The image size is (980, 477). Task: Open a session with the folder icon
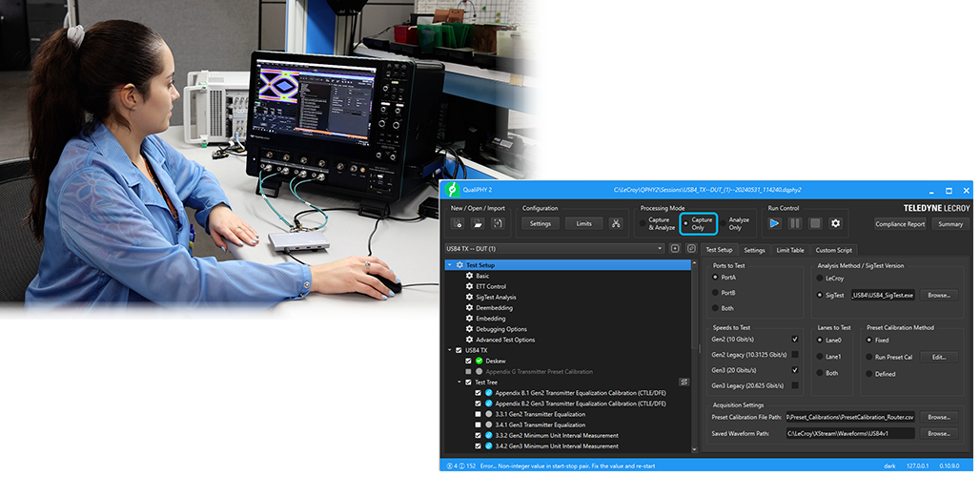pos(478,224)
